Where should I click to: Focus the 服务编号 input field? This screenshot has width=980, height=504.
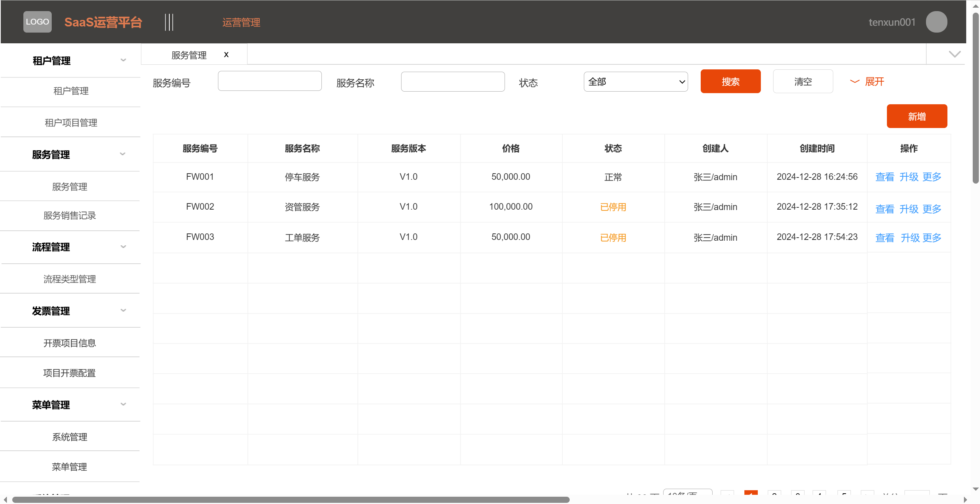click(x=269, y=81)
